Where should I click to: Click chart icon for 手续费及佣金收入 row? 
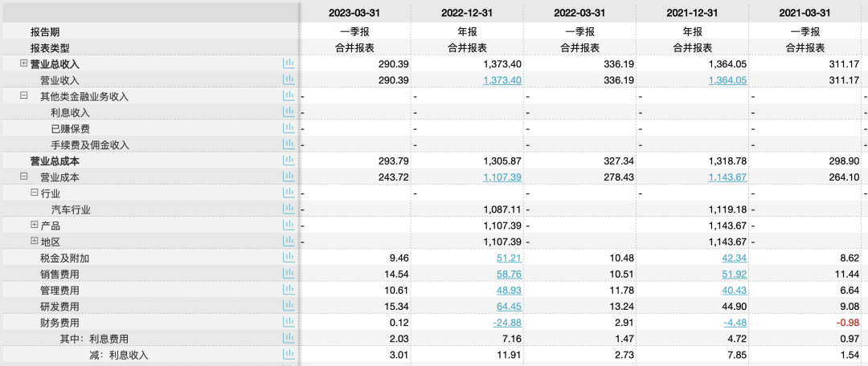pos(289,144)
